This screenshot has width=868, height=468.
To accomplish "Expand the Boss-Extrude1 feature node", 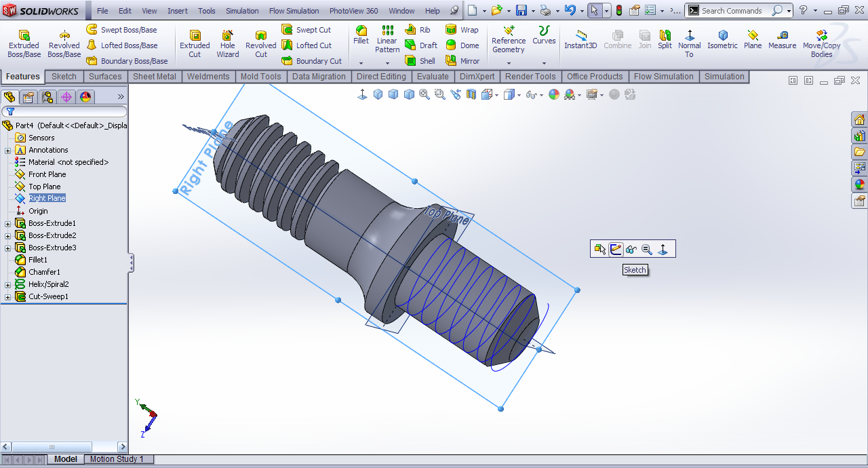I will point(8,223).
